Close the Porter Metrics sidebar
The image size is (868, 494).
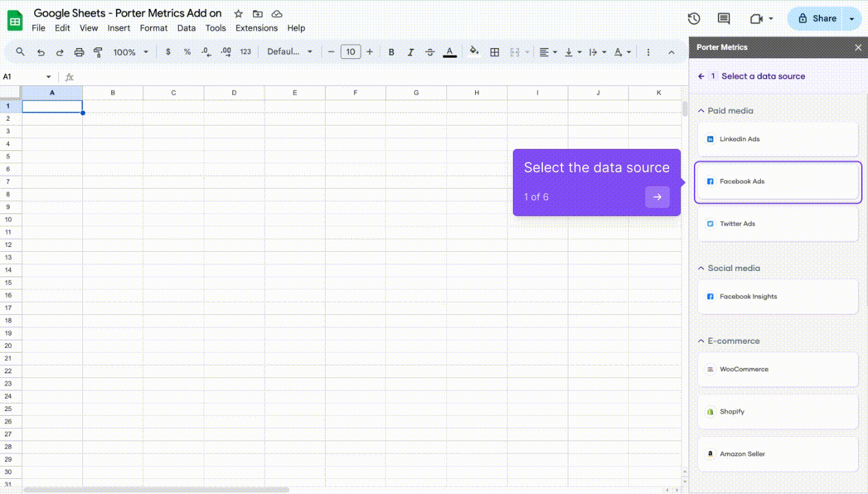pyautogui.click(x=858, y=47)
